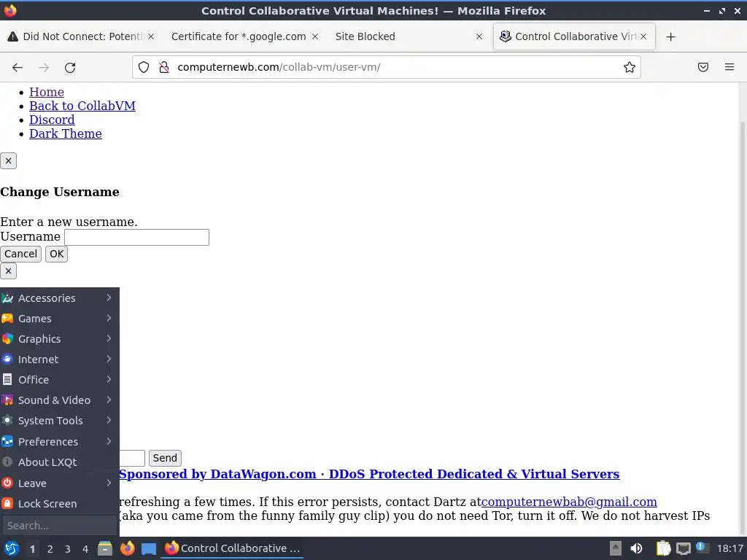Switch to Dark Theme link
This screenshot has width=747, height=560.
[66, 133]
